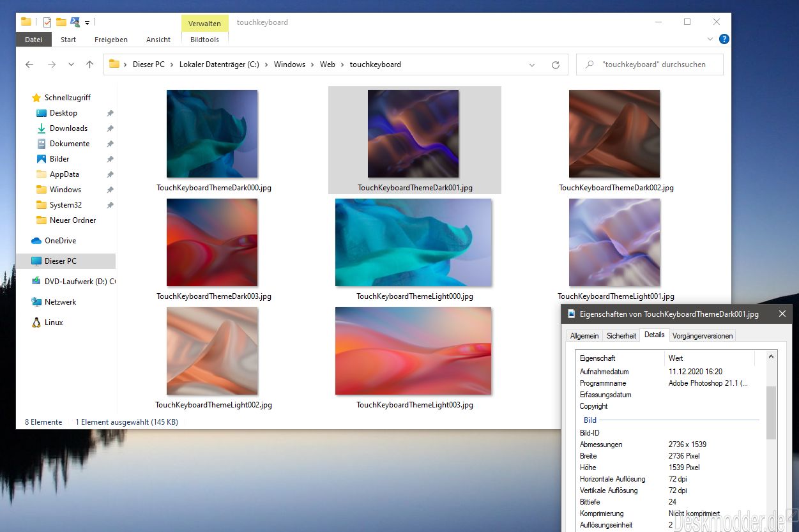The image size is (799, 532).
Task: Click the scroll up arrow in Details list
Action: pyautogui.click(x=771, y=357)
